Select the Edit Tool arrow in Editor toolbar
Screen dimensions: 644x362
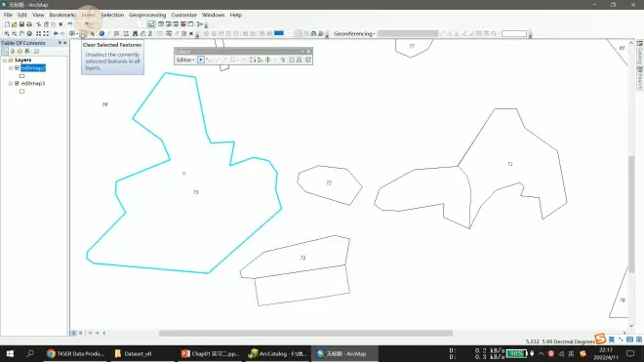(x=201, y=60)
